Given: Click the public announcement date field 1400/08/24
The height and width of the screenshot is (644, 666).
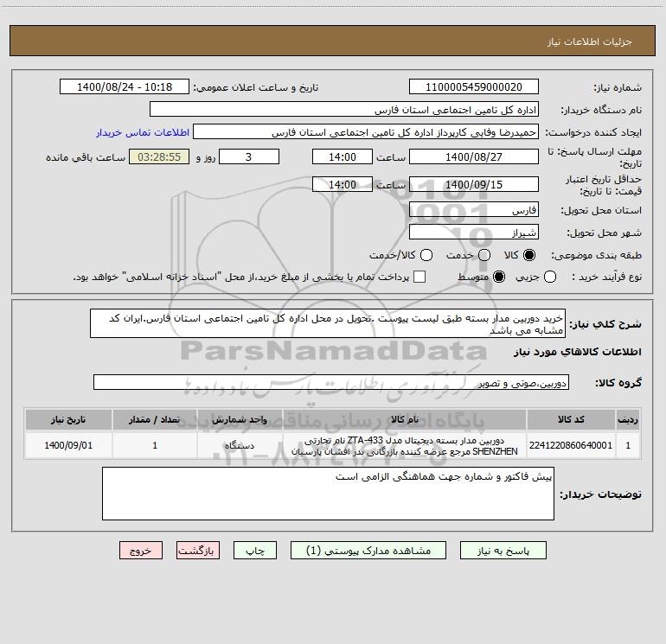Looking at the screenshot, I should (125, 87).
